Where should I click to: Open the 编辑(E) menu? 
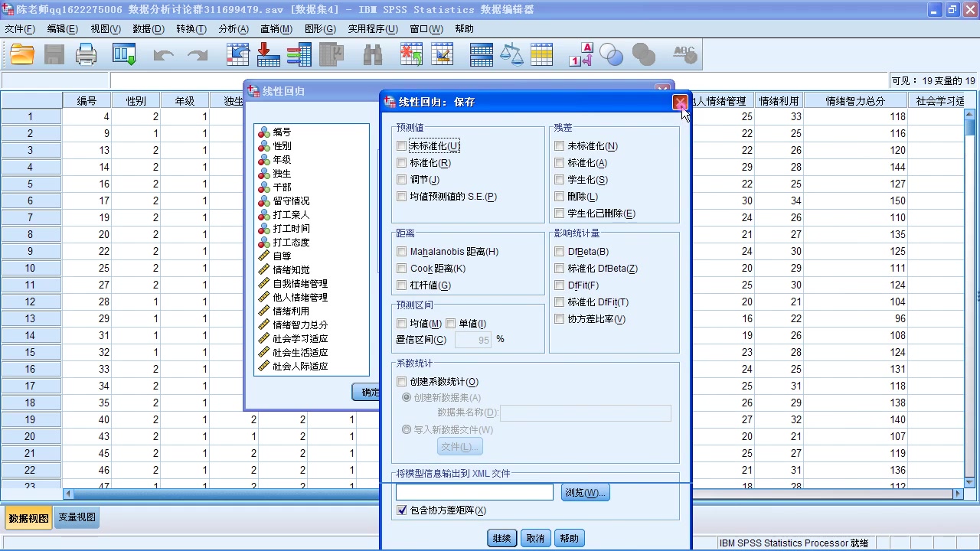tap(62, 29)
